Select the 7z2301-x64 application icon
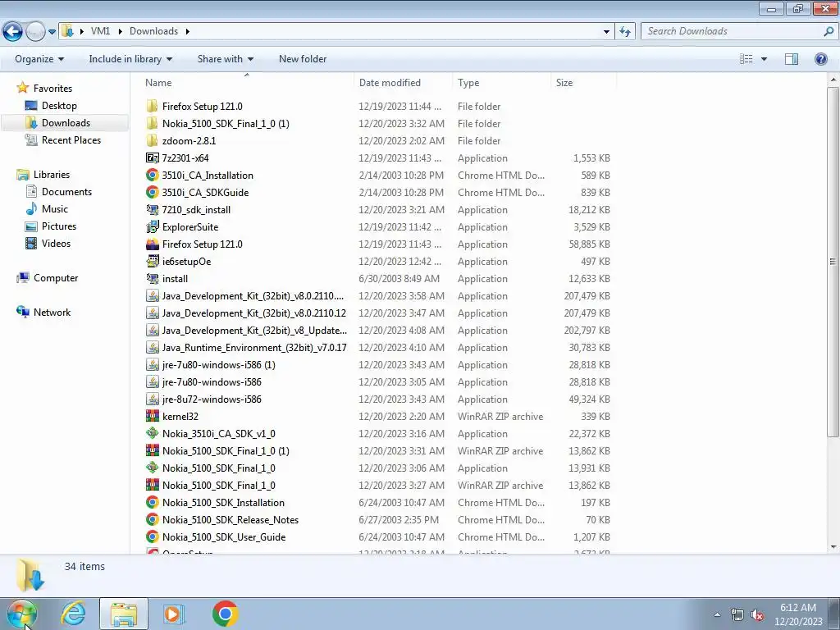This screenshot has height=630, width=840. (x=152, y=158)
